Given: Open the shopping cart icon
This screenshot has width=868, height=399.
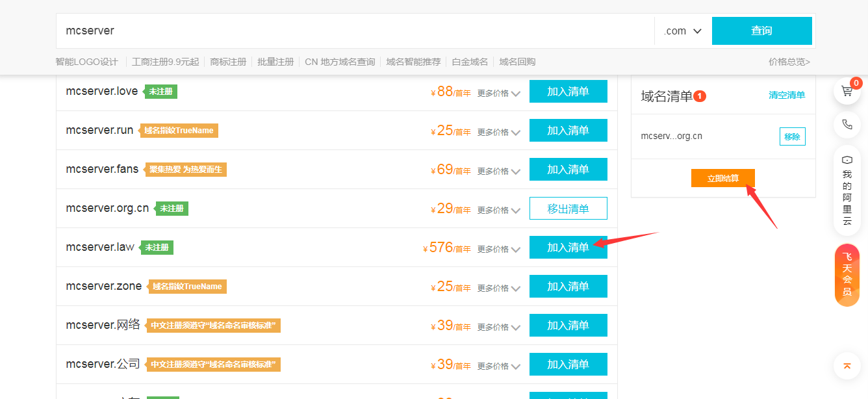Looking at the screenshot, I should click(847, 91).
